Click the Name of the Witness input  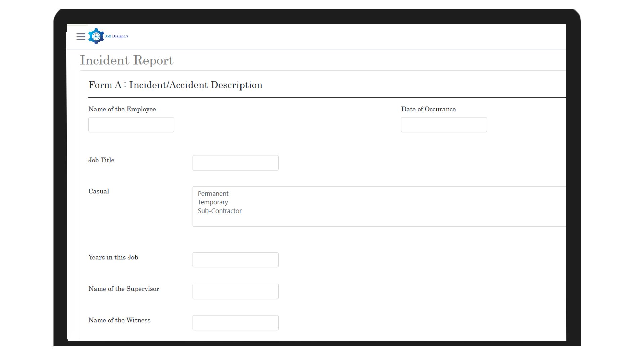click(x=235, y=323)
